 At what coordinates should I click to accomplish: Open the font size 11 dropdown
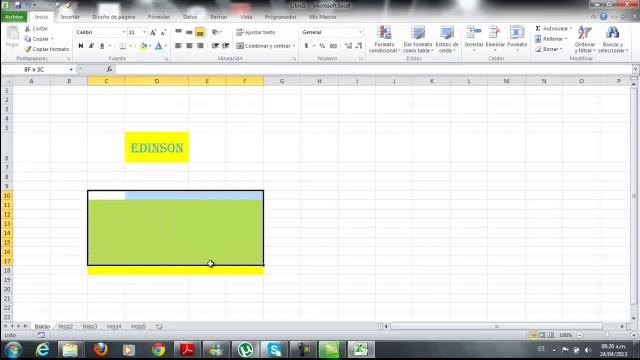click(144, 32)
